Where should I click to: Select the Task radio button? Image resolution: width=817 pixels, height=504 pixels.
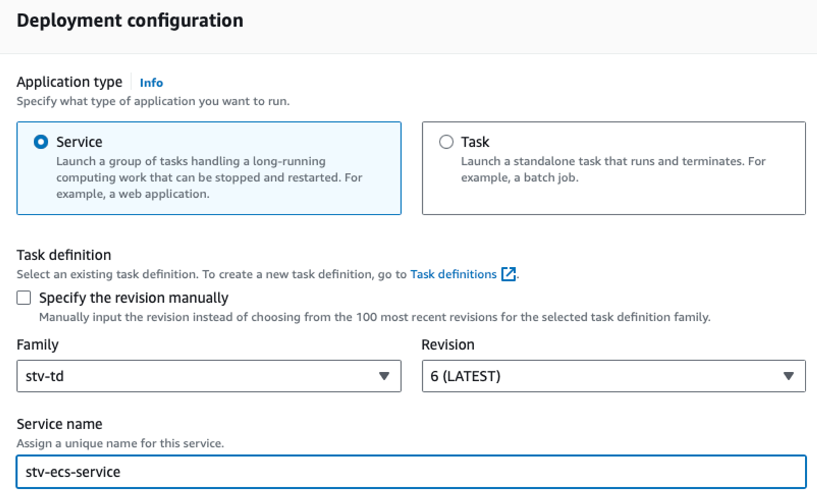click(x=446, y=142)
